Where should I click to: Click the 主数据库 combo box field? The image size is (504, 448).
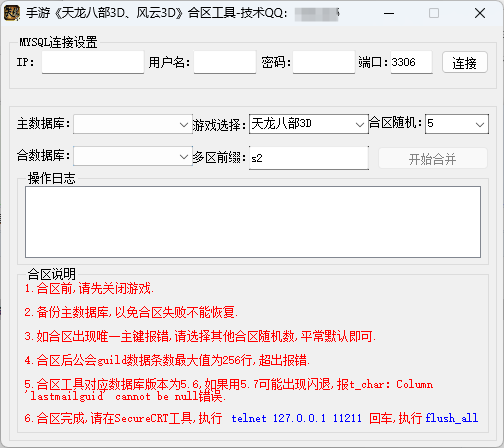tap(133, 124)
